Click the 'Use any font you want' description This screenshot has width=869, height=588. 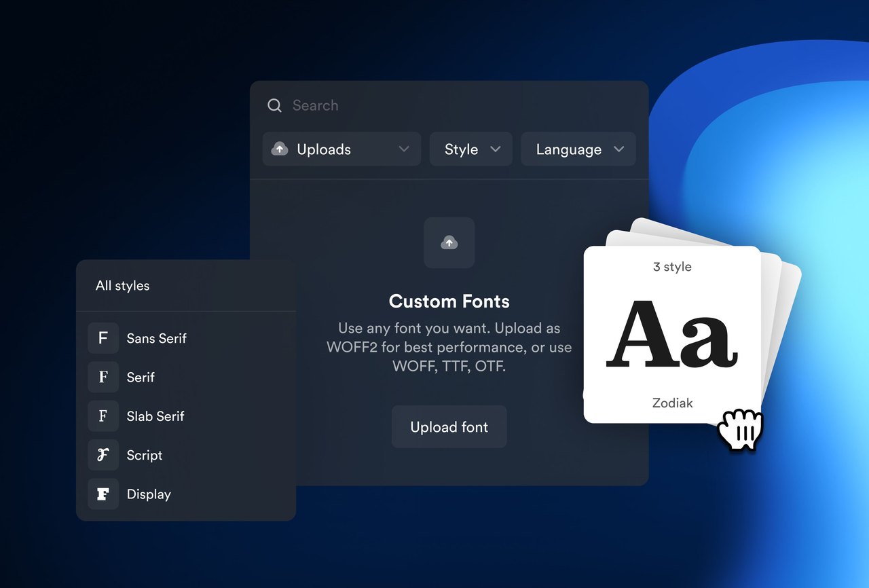[x=449, y=347]
